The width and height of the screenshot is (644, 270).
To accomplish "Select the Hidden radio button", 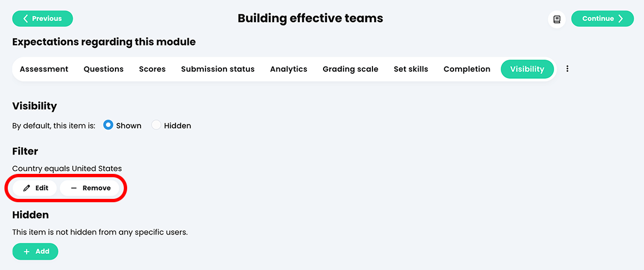I will pos(157,126).
